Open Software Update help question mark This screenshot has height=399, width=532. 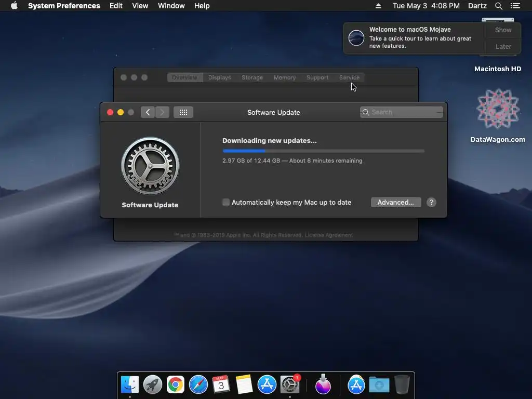[x=431, y=202]
